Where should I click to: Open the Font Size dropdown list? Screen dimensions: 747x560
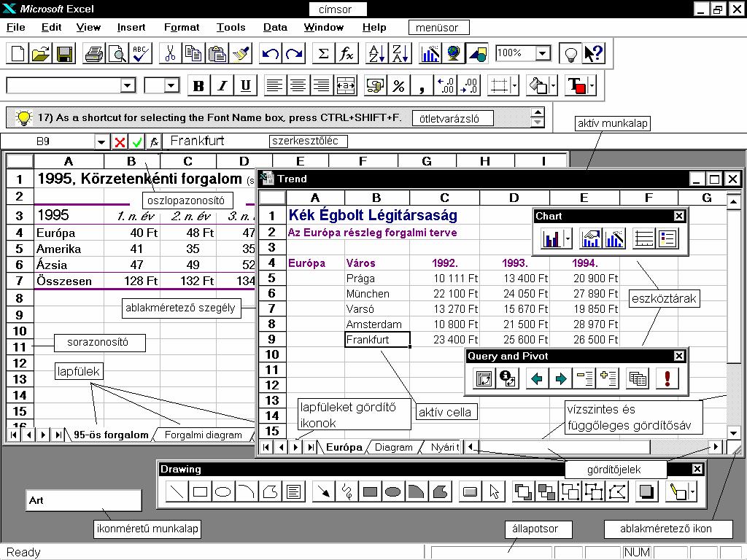[x=171, y=86]
